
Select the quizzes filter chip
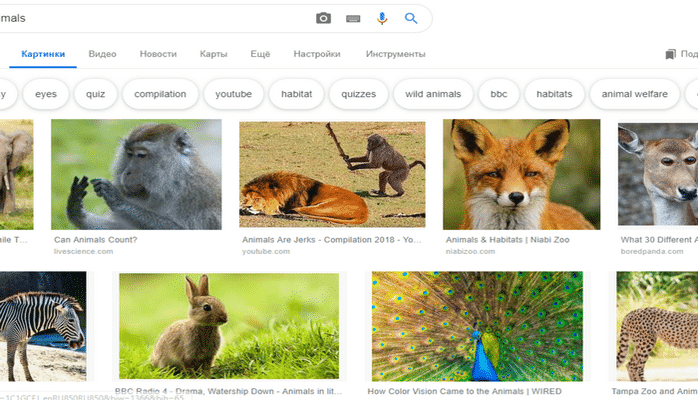(358, 94)
